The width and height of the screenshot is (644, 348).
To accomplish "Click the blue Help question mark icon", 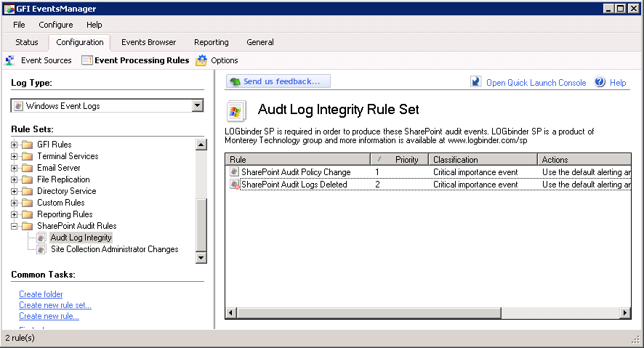I will tap(600, 81).
